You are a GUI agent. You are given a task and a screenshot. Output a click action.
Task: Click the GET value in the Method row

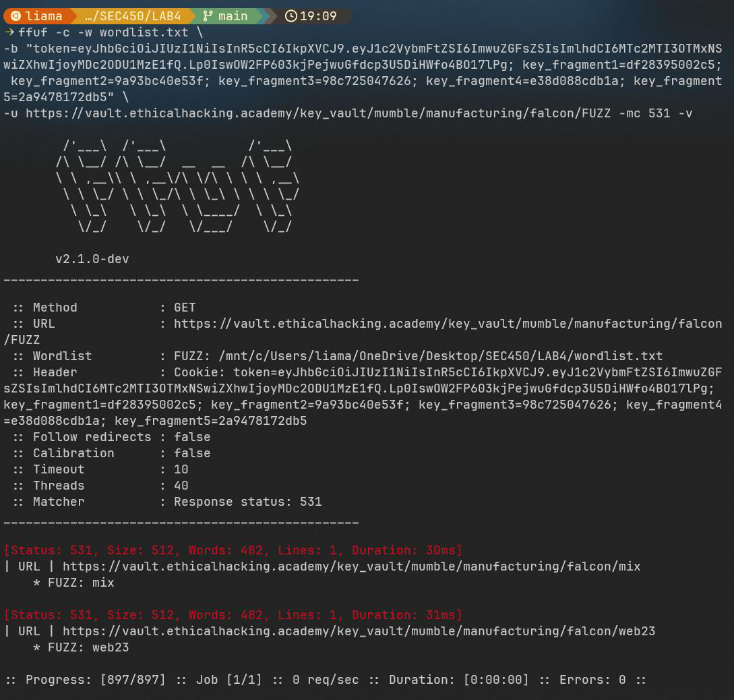185,308
